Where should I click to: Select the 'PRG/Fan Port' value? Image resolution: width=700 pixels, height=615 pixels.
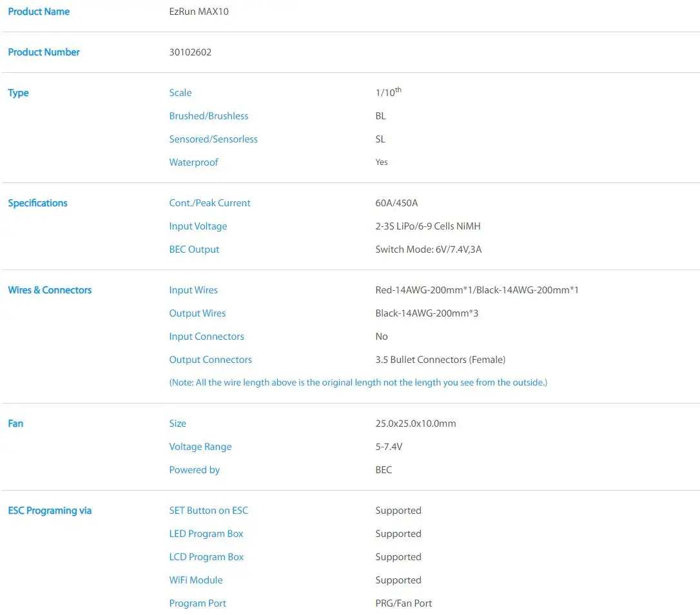point(403,604)
